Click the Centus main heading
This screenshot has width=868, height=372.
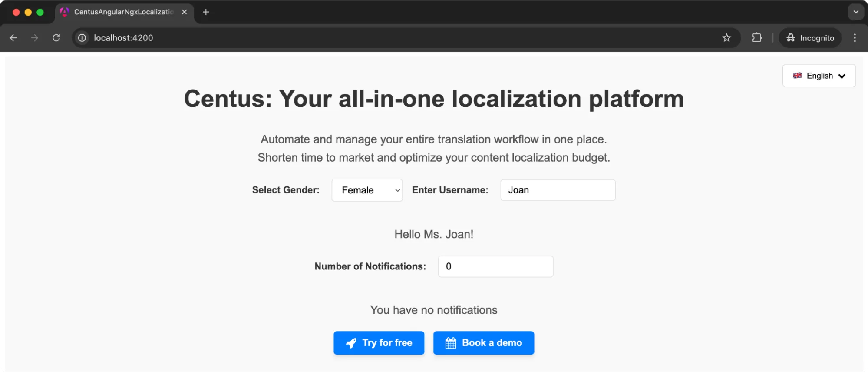[x=434, y=99]
